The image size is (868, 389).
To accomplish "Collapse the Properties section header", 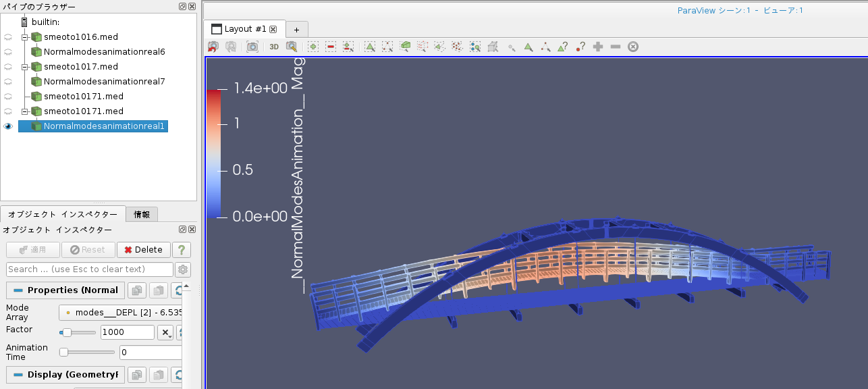I will click(65, 290).
